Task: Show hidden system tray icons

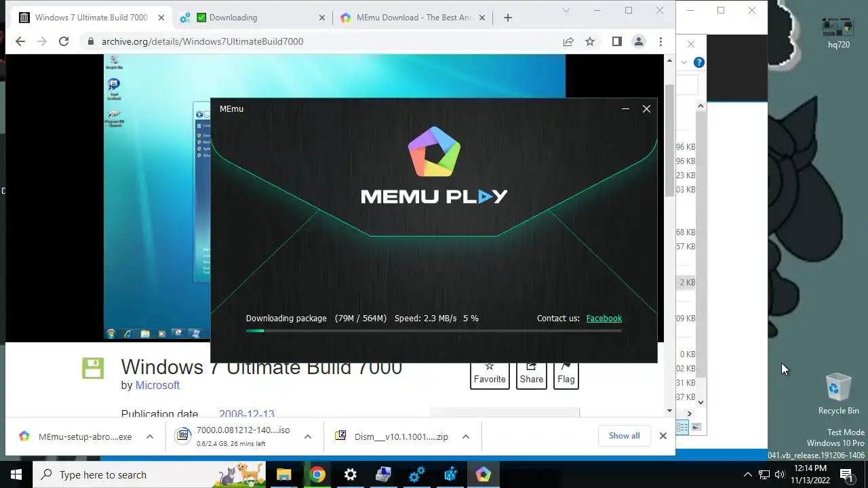Action: click(748, 474)
